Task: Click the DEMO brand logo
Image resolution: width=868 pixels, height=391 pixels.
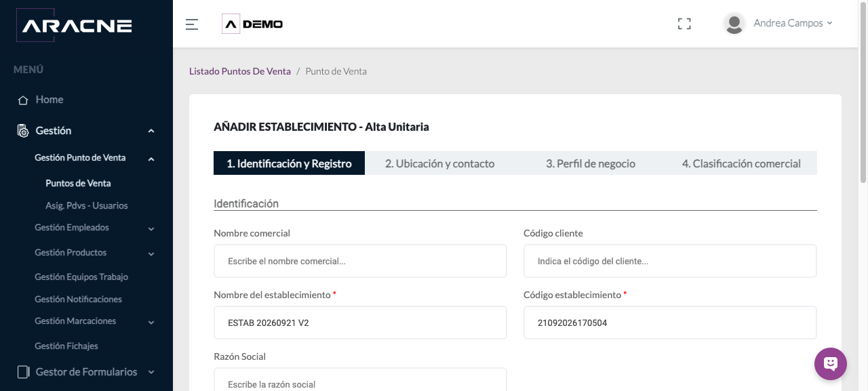Action: pyautogui.click(x=252, y=24)
